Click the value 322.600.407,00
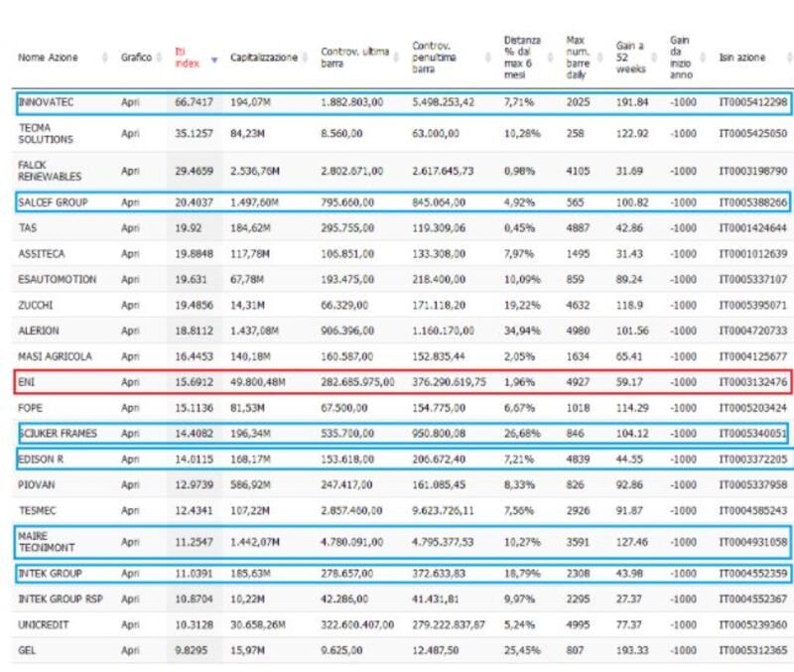 point(357,625)
